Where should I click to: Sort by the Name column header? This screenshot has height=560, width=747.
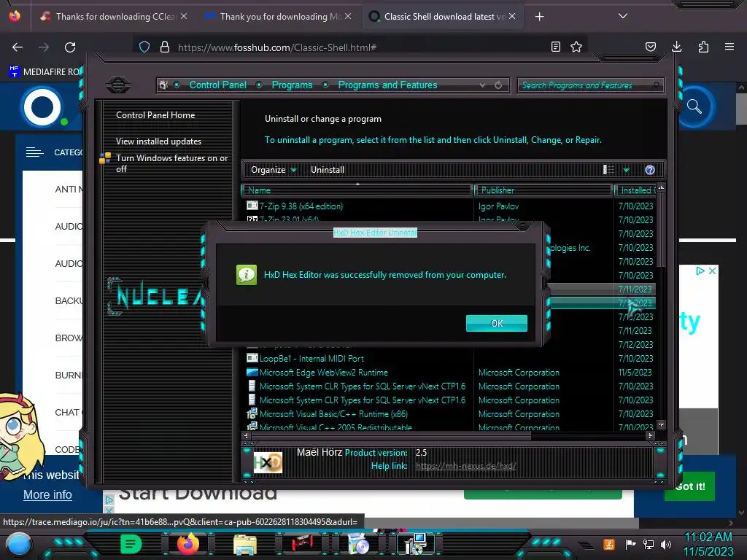(357, 190)
